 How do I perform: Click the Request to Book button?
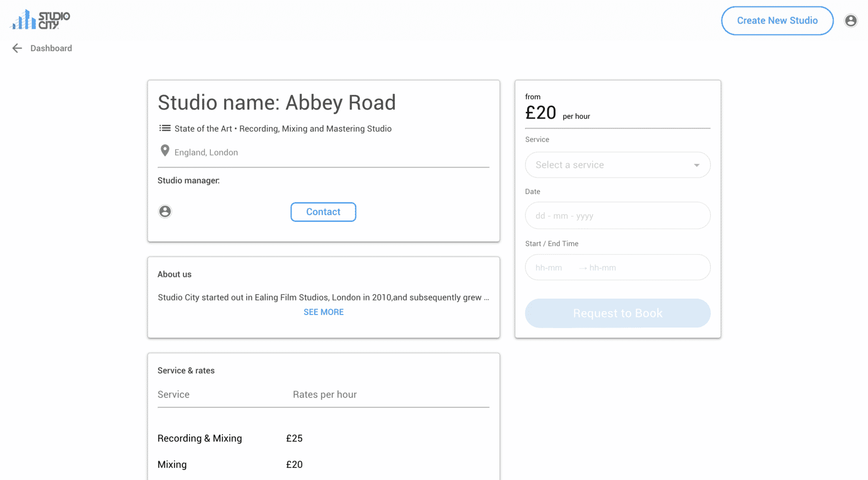click(617, 313)
